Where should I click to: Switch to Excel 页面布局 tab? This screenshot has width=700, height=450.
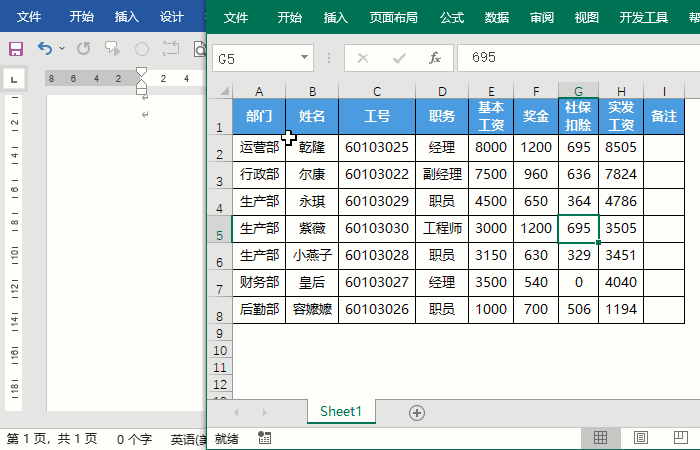pos(394,18)
